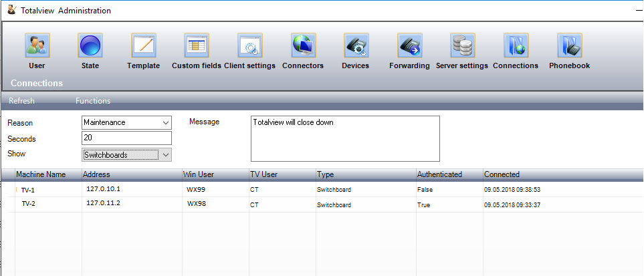
Task: Expand the Show dropdown showing Switchboards
Action: (166, 155)
